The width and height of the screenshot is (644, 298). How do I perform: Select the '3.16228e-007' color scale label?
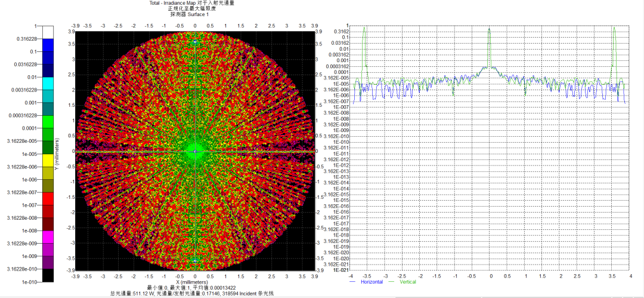[23, 192]
